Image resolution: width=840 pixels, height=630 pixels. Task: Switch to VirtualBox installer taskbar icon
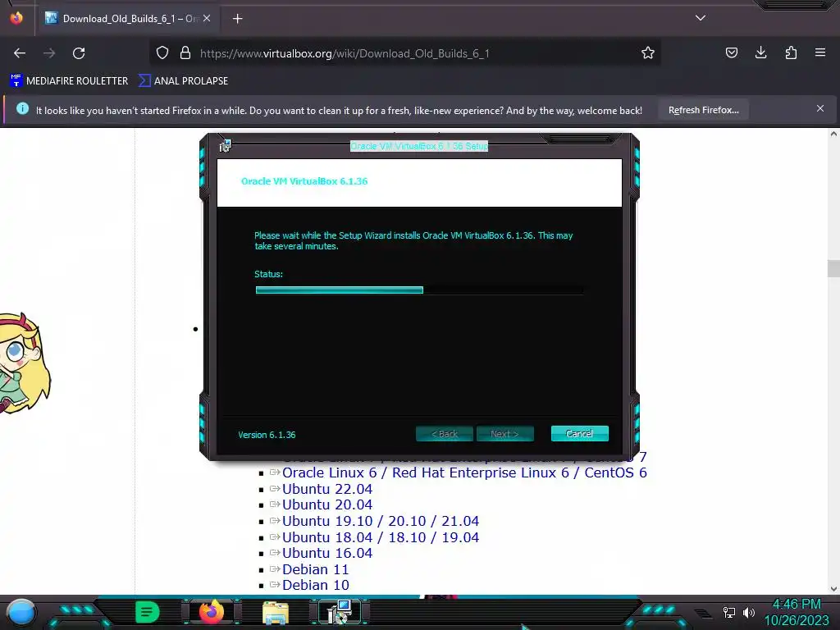coord(340,612)
